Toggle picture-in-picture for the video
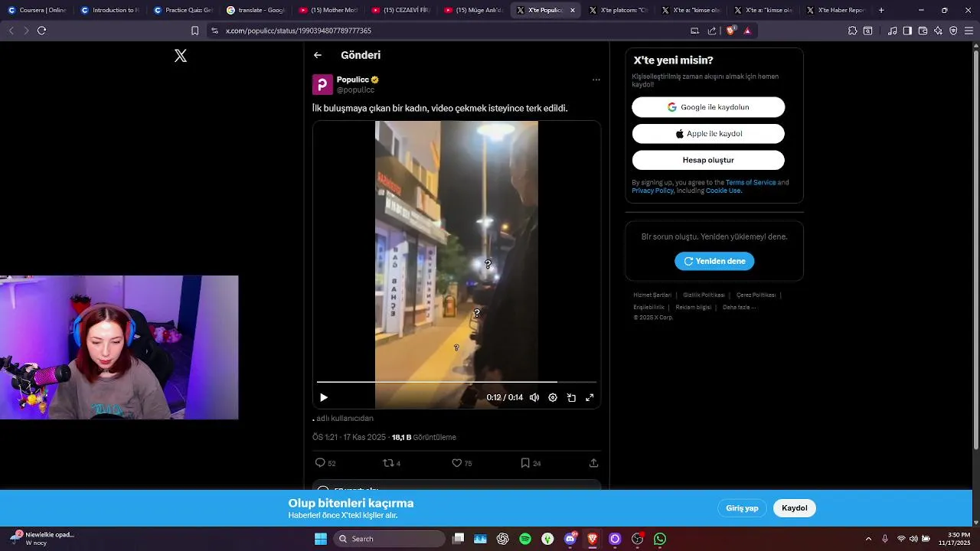 pyautogui.click(x=571, y=397)
